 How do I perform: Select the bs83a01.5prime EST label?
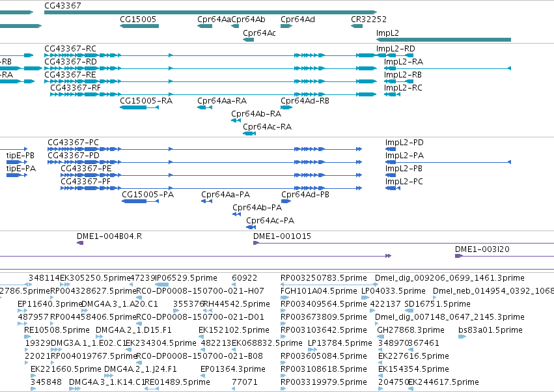[490, 329]
